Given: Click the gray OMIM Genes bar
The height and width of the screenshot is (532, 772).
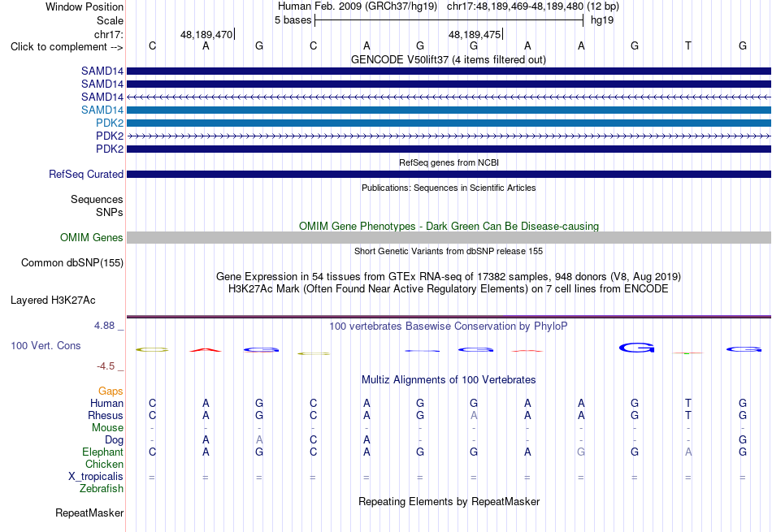Looking at the screenshot, I should click(x=449, y=238).
